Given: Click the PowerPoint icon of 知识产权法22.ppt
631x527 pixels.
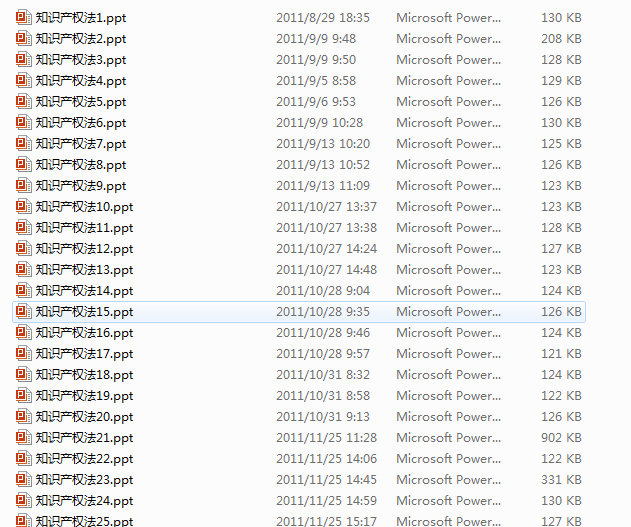Looking at the screenshot, I should tap(24, 459).
